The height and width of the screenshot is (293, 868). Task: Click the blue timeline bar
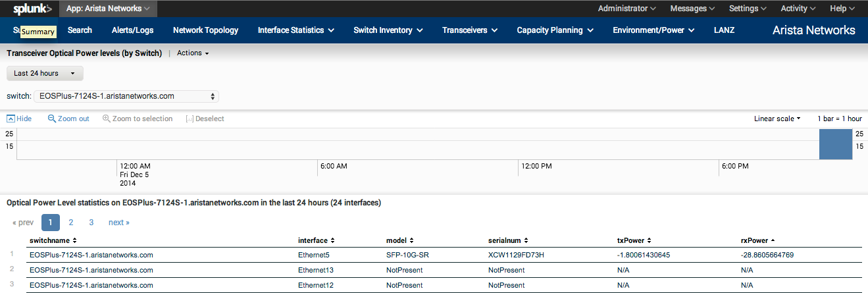click(x=835, y=144)
